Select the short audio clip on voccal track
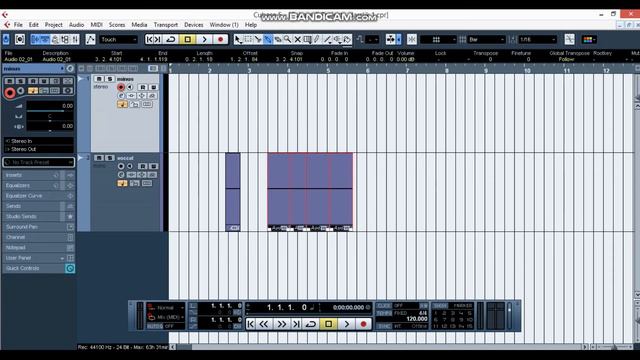Image resolution: width=640 pixels, height=360 pixels. click(233, 192)
